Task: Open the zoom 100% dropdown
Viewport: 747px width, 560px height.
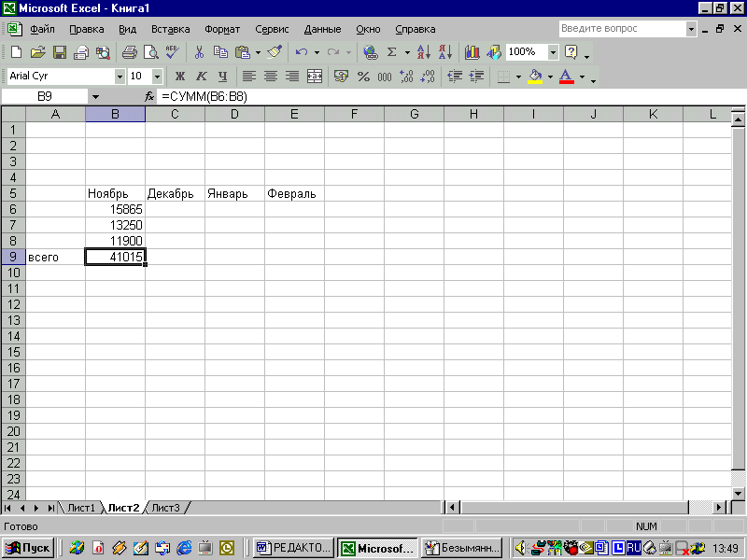Action: (x=553, y=52)
